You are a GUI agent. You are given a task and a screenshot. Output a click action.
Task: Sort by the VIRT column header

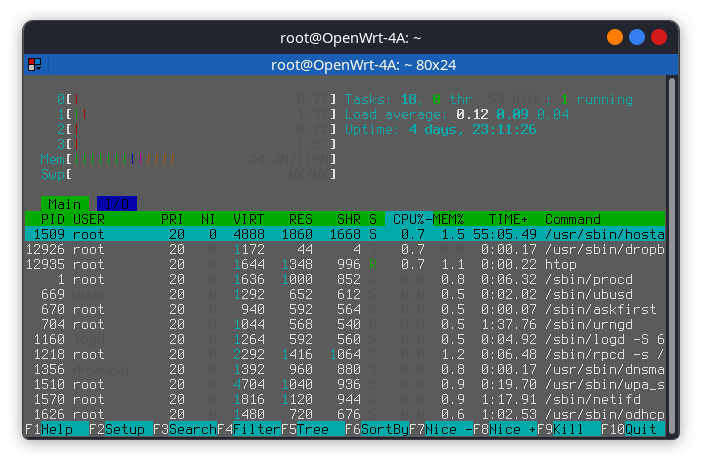[x=248, y=219]
